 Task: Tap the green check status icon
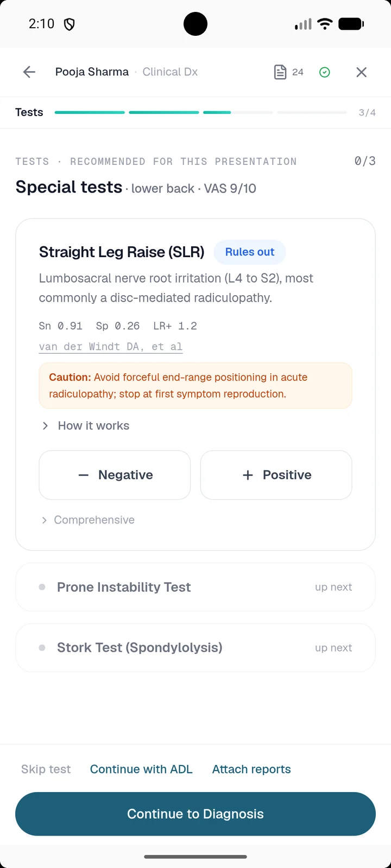coord(325,72)
